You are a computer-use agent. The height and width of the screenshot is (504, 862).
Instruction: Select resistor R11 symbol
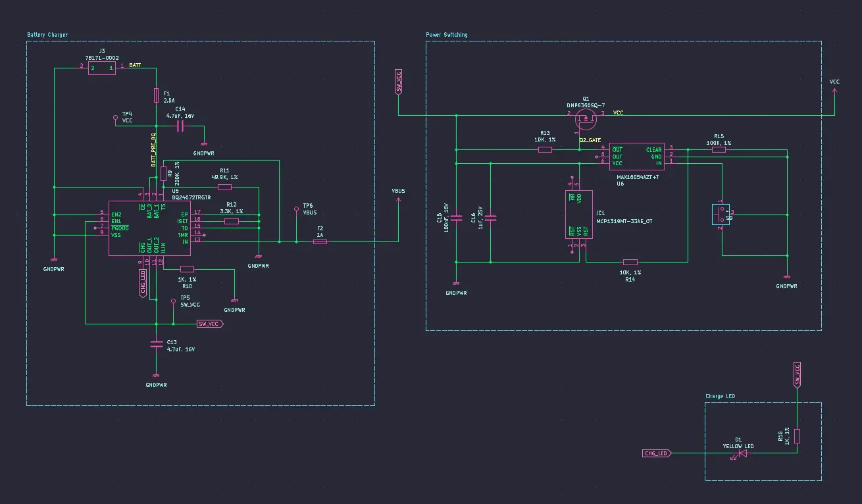pos(224,187)
